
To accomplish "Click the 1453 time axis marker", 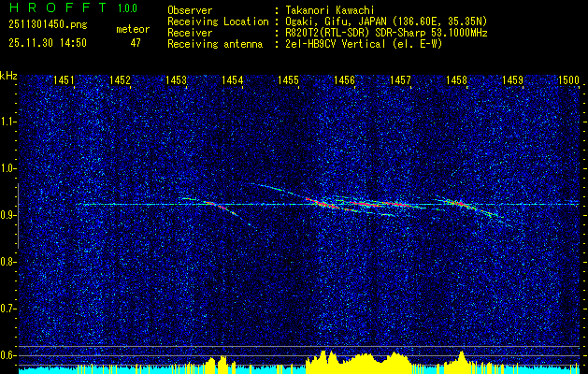I will (177, 79).
